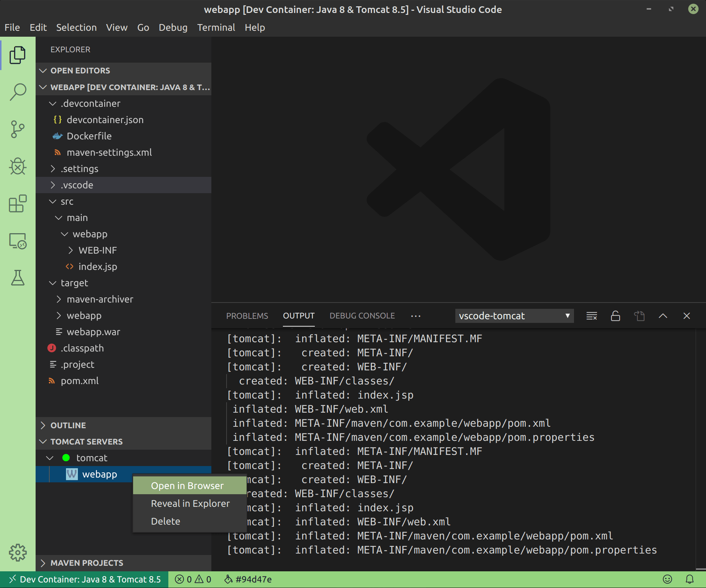
Task: Show more panel tabs via ellipsis
Action: tap(416, 316)
